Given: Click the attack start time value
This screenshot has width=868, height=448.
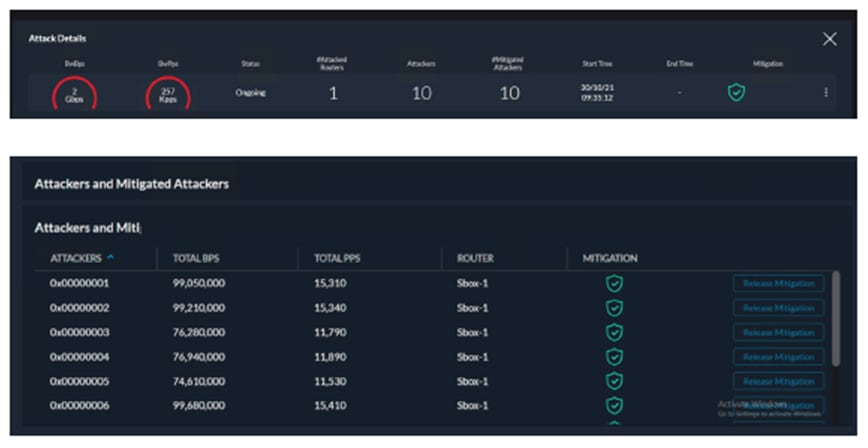Looking at the screenshot, I should click(597, 92).
